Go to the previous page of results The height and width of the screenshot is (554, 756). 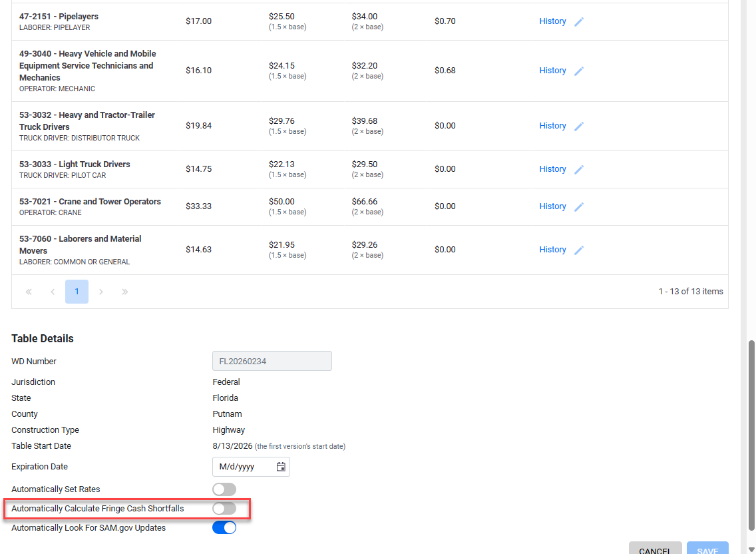pyautogui.click(x=53, y=292)
